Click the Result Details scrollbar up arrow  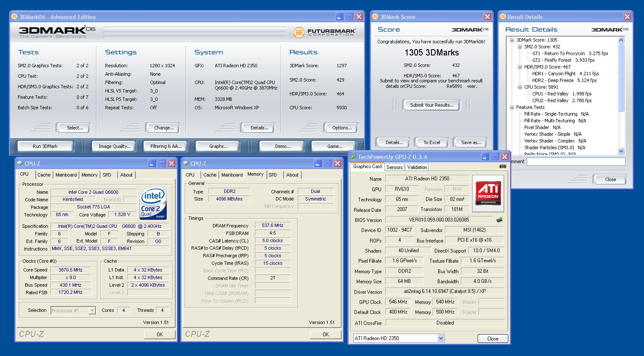pos(621,40)
